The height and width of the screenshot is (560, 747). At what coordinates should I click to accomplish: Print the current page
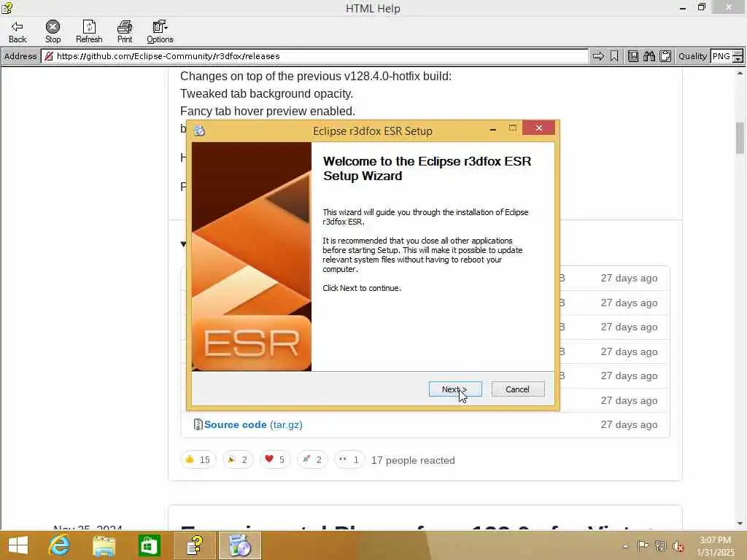(125, 32)
